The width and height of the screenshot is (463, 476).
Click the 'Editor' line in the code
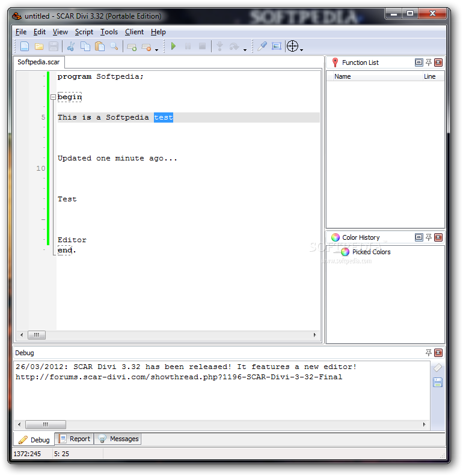tap(72, 240)
